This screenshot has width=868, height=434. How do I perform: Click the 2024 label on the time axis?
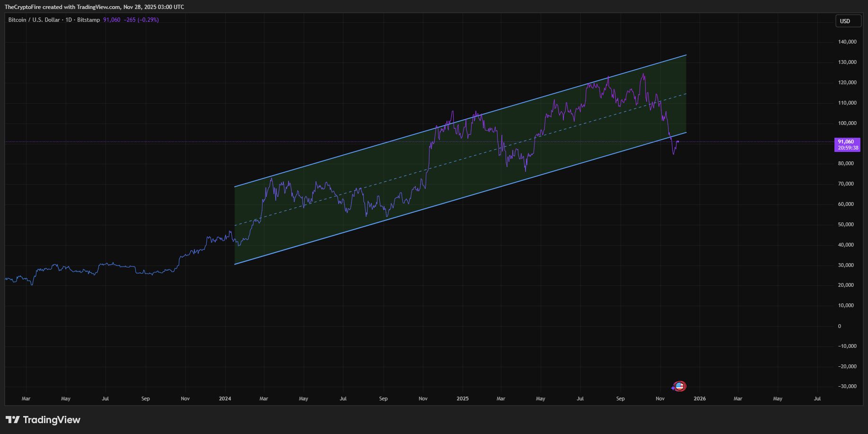pyautogui.click(x=225, y=399)
